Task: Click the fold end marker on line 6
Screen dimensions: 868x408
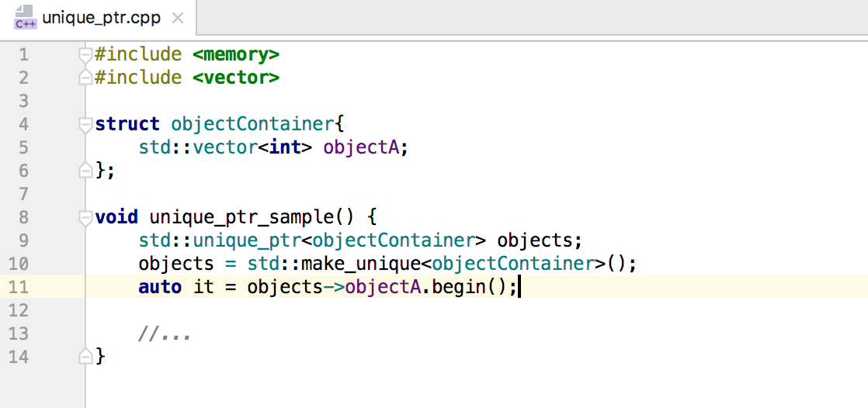Action: 85,171
